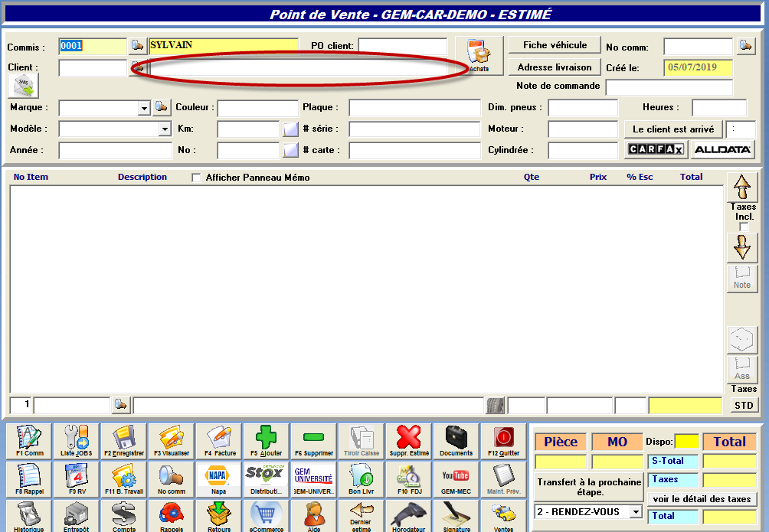The image size is (769, 532).
Task: Open the eCommerce shopping cart icon
Action: click(x=266, y=516)
